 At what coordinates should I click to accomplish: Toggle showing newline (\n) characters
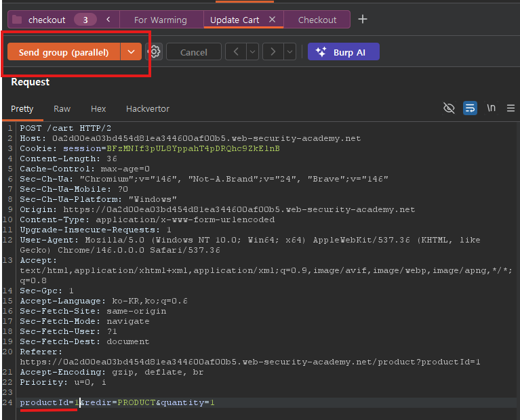coord(491,108)
